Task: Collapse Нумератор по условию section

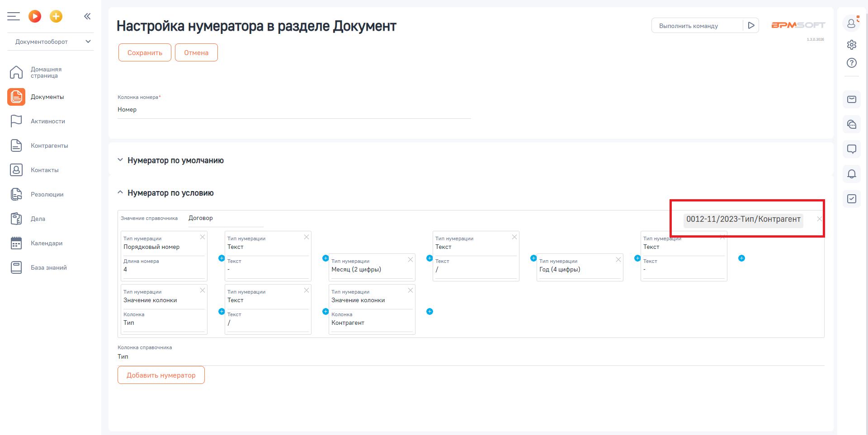Action: point(120,192)
